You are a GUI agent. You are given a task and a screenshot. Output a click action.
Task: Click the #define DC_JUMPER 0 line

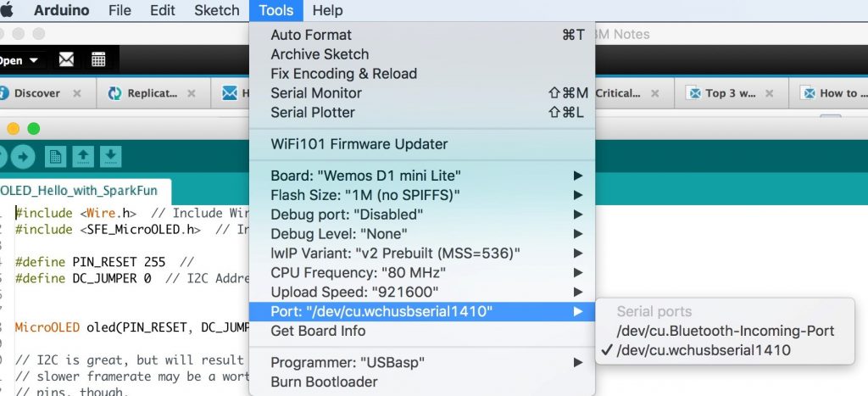[132, 278]
